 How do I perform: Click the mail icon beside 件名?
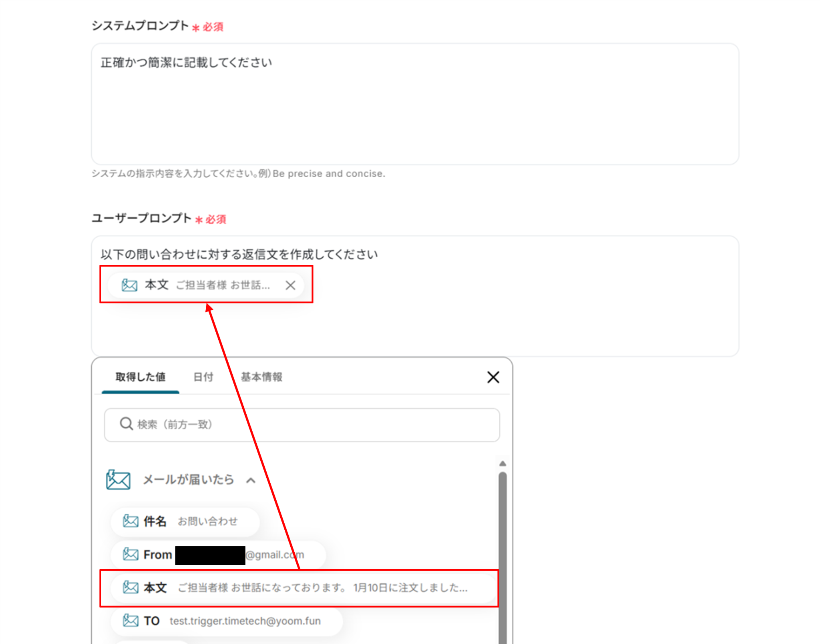(131, 521)
